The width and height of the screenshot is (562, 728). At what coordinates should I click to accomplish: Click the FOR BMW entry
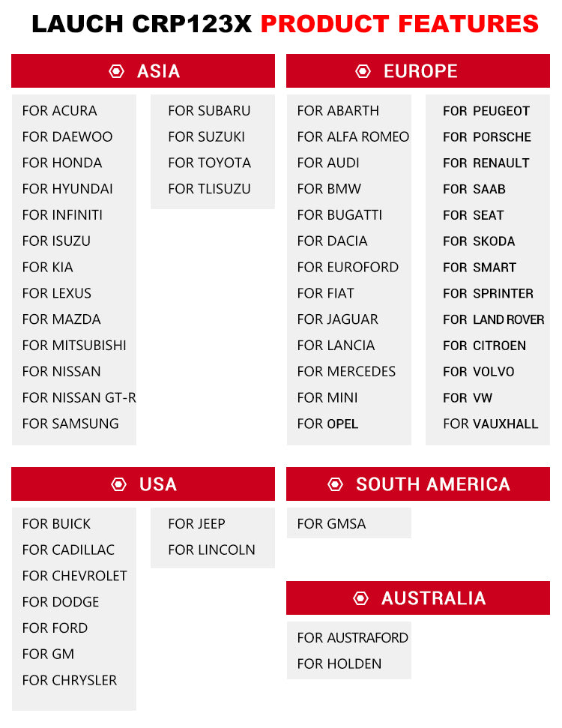pos(329,189)
